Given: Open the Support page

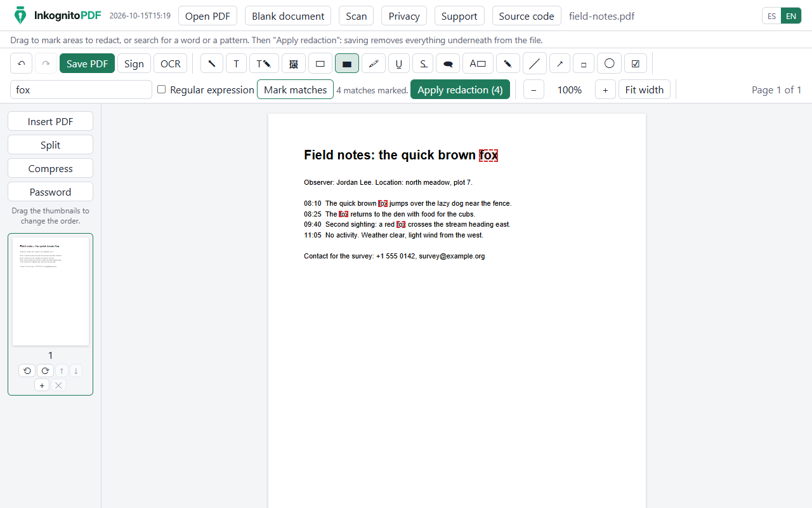Looking at the screenshot, I should (x=459, y=16).
